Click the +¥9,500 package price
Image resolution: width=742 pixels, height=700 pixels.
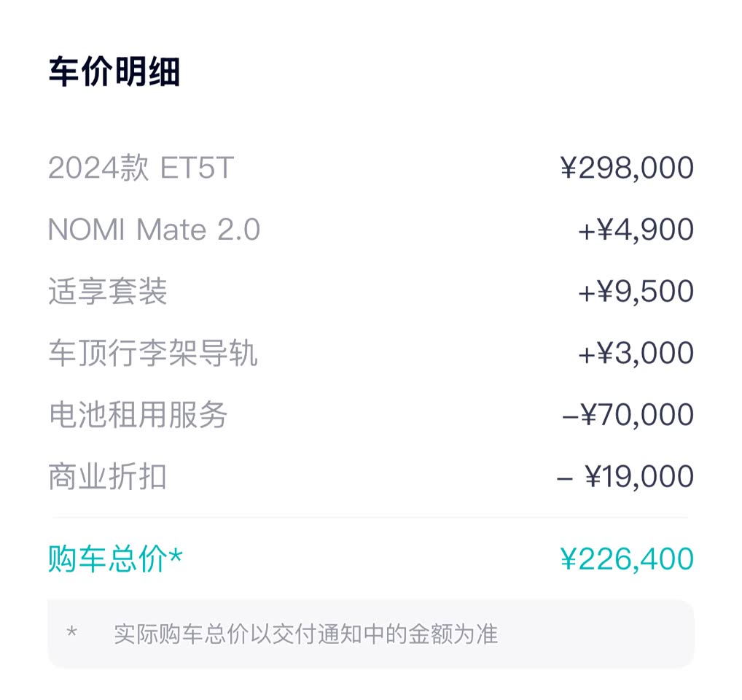click(x=636, y=292)
